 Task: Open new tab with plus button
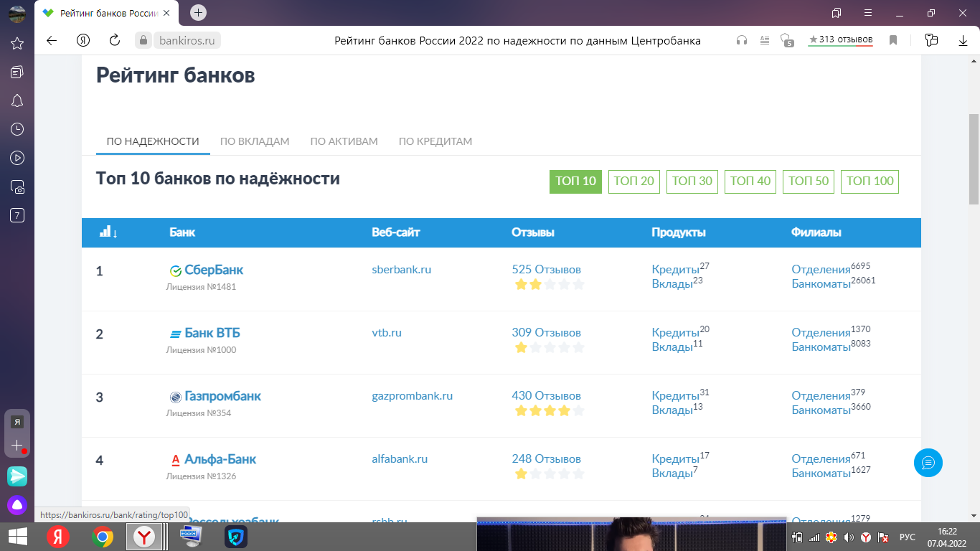(199, 12)
